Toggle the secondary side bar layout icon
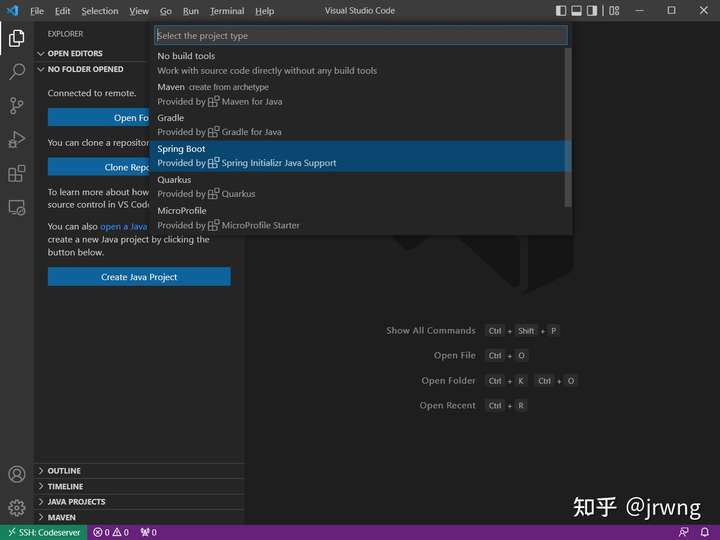This screenshot has height=540, width=720. [592, 10]
